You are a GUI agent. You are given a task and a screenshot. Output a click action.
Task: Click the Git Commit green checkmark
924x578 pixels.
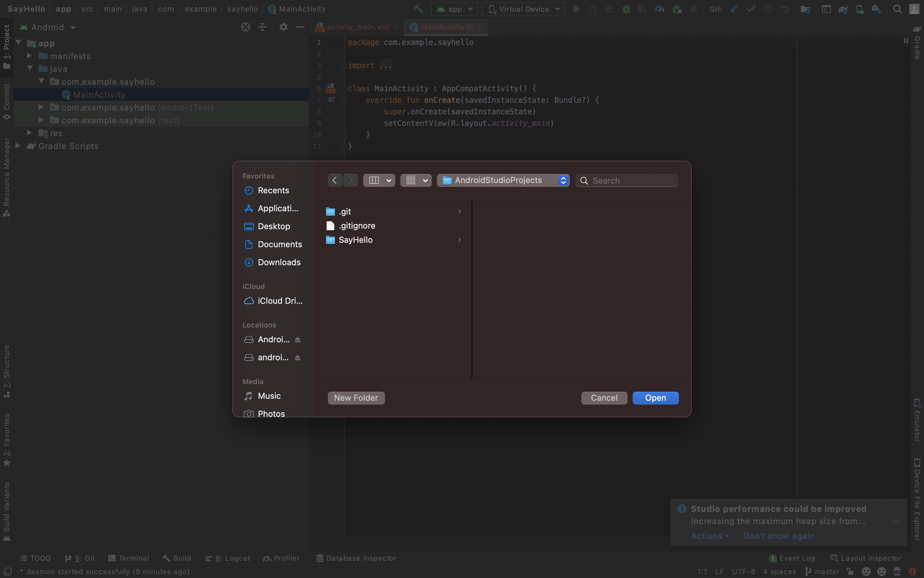tap(751, 9)
